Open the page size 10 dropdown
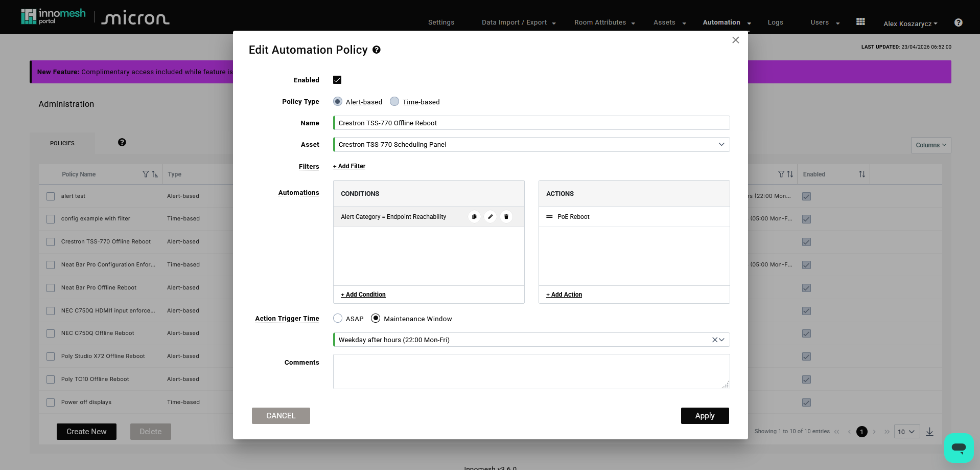980x470 pixels. (907, 432)
